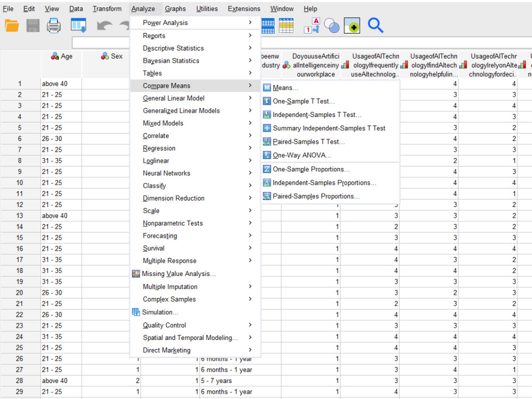The image size is (532, 399).
Task: Click the Missing Value Analysis menu icon
Action: pyautogui.click(x=136, y=274)
